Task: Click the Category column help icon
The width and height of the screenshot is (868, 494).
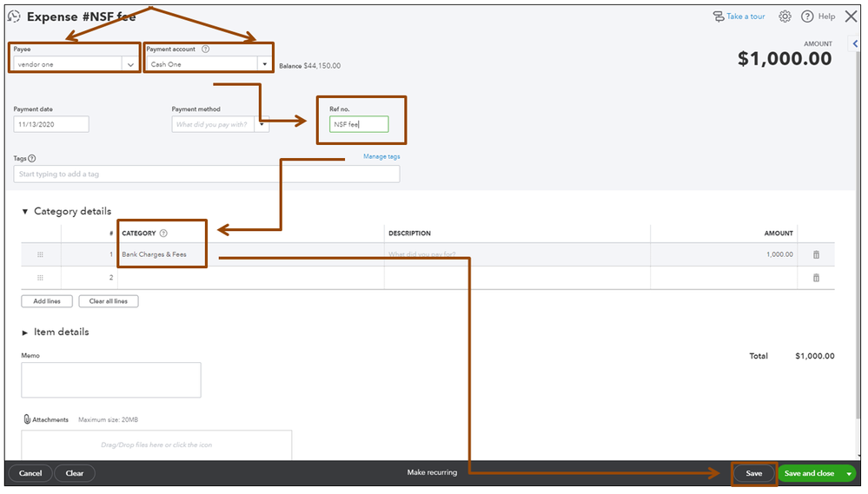Action: click(163, 234)
